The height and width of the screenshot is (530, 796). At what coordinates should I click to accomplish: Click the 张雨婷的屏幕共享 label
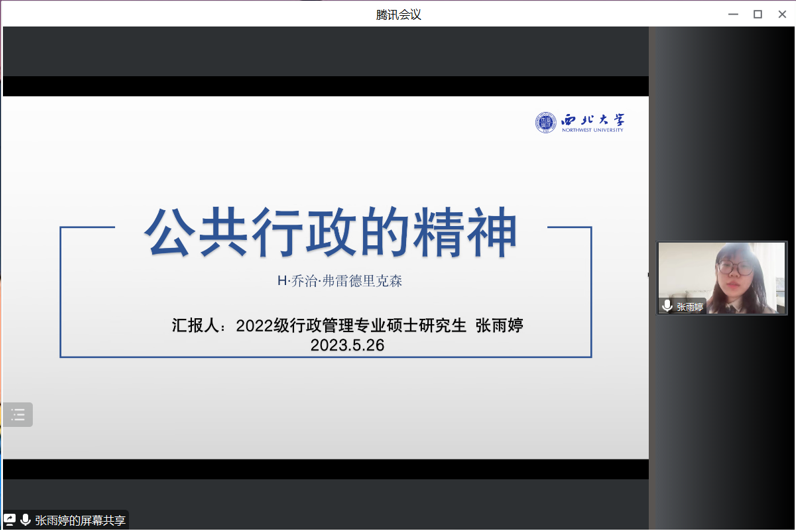coord(80,520)
